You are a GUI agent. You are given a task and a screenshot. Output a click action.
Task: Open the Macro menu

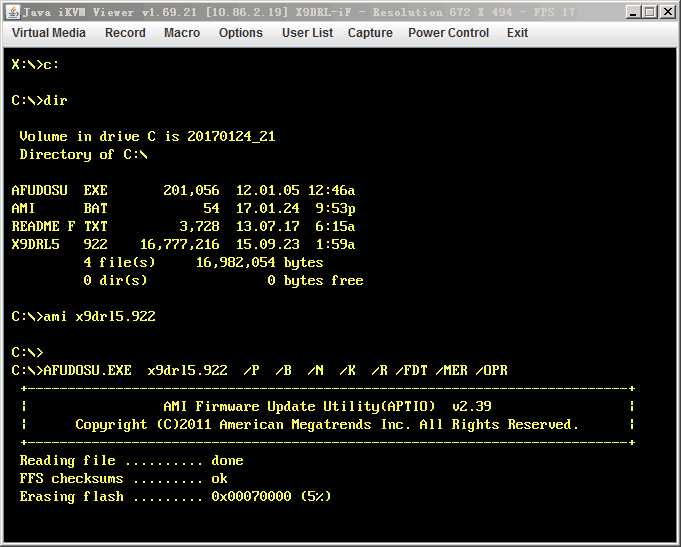(182, 33)
